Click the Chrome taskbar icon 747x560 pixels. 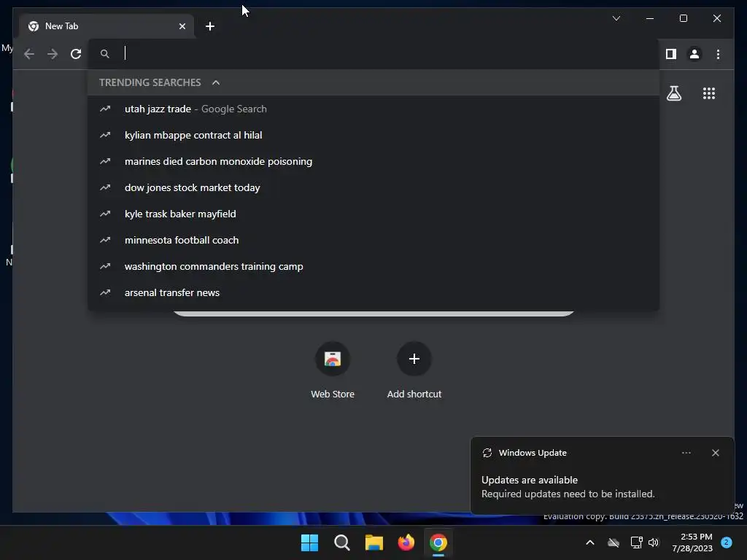pos(438,542)
